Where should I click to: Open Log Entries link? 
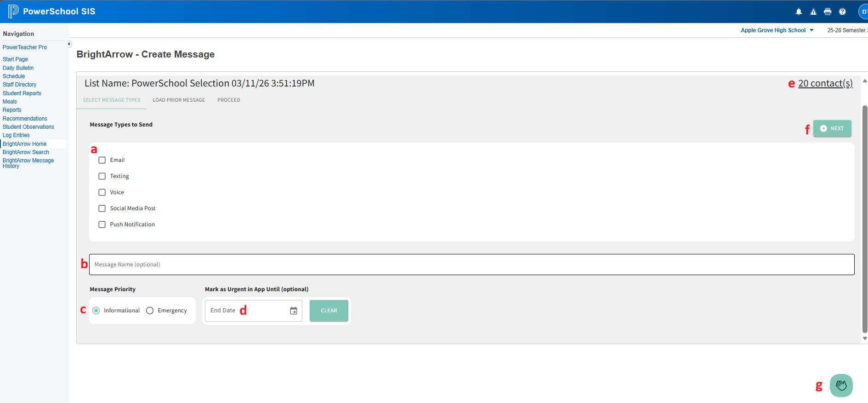(16, 135)
